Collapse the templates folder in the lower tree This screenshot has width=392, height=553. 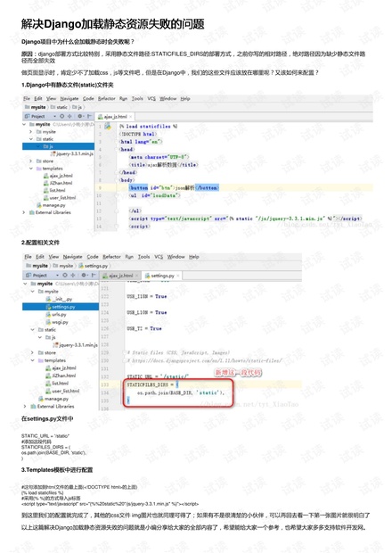[x=33, y=360]
